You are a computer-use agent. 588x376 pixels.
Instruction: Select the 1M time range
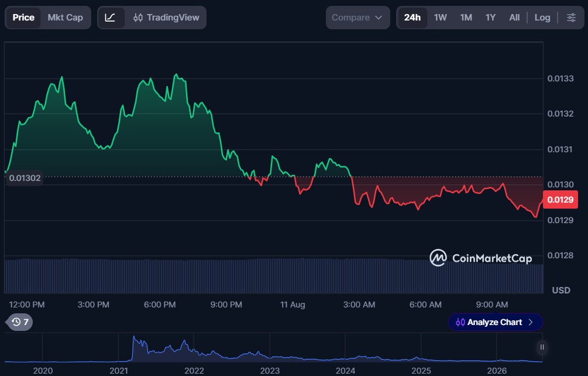466,18
